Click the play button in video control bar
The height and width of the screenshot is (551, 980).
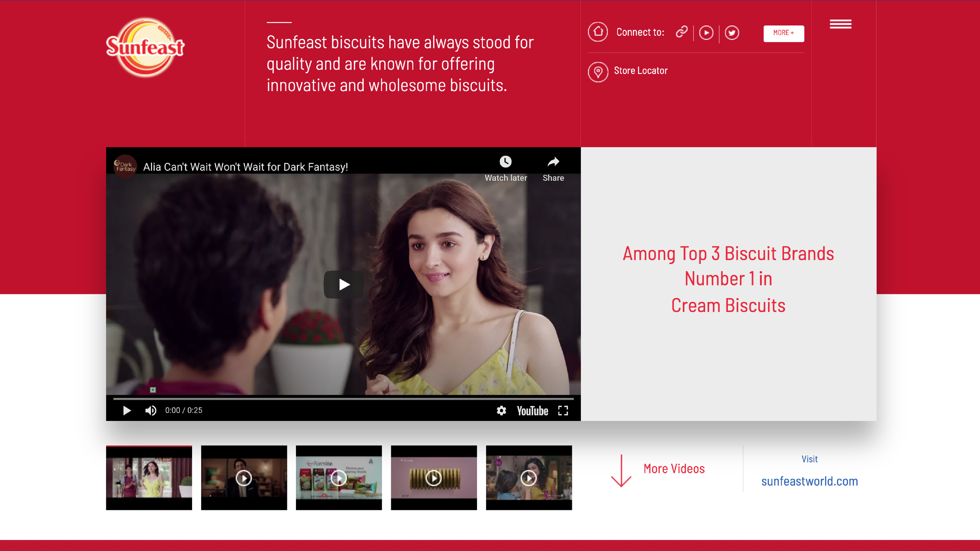tap(127, 410)
